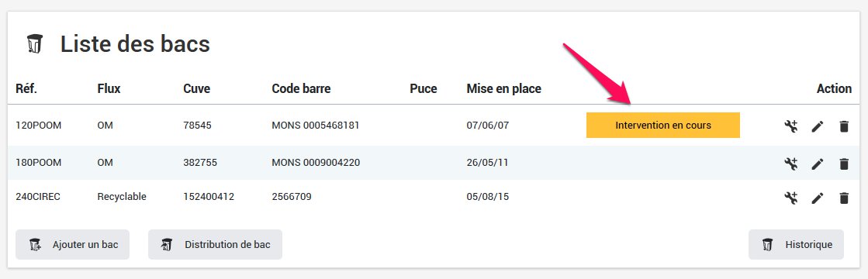Select the Réf. column header
Screen dimensions: 868x279
tap(26, 88)
